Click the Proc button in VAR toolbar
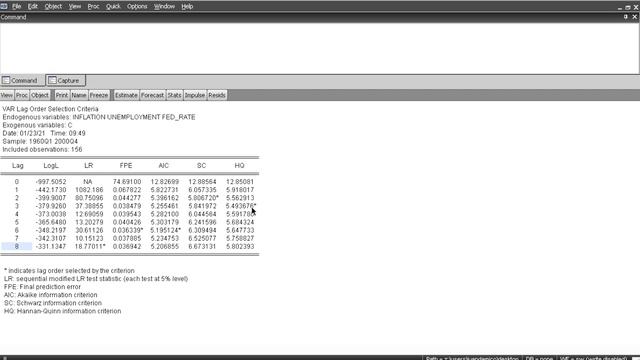This screenshot has height=360, width=640. point(22,95)
